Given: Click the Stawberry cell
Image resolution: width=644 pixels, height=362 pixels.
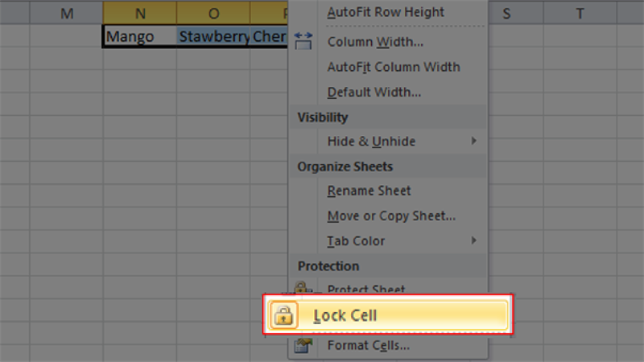Looking at the screenshot, I should tap(213, 36).
